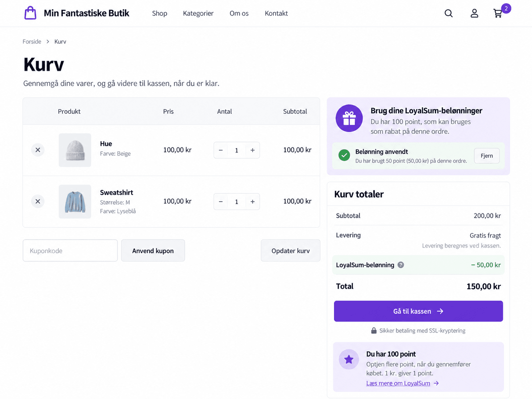Focus the Kuponkode input field
The width and height of the screenshot is (532, 399).
(x=70, y=251)
